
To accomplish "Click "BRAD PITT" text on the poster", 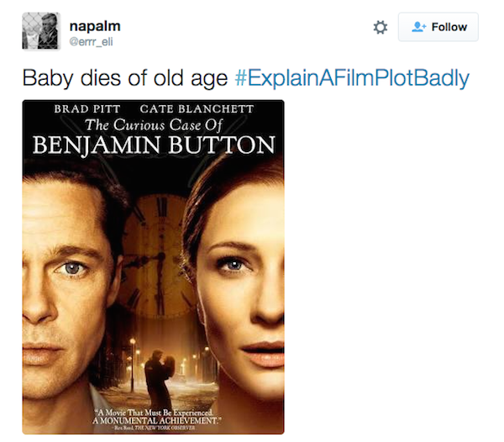I will pyautogui.click(x=87, y=109).
